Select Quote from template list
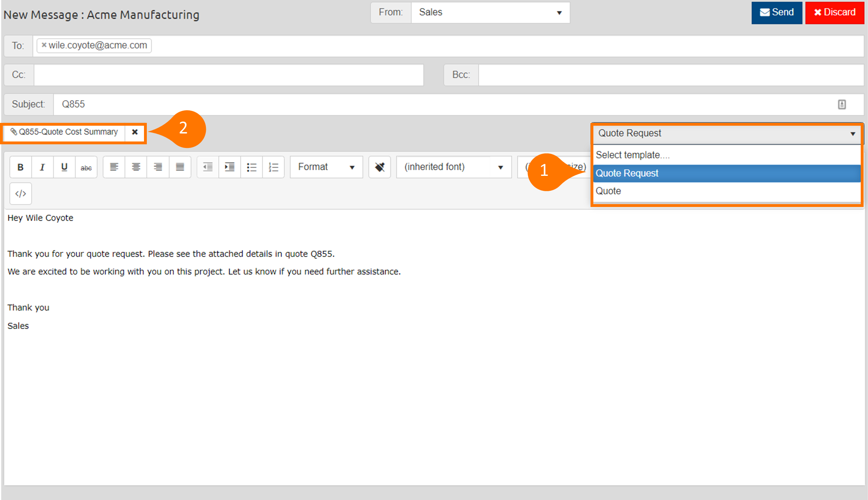868x500 pixels. click(608, 191)
